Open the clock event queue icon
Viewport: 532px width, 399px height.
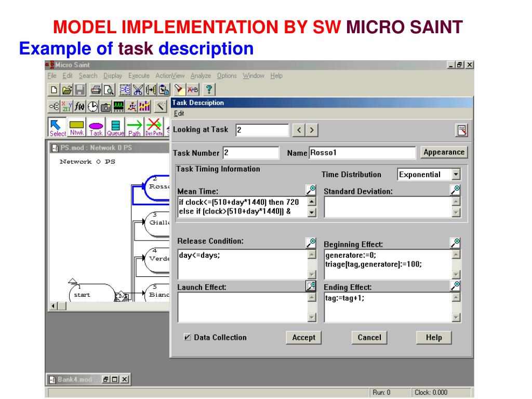(92, 107)
